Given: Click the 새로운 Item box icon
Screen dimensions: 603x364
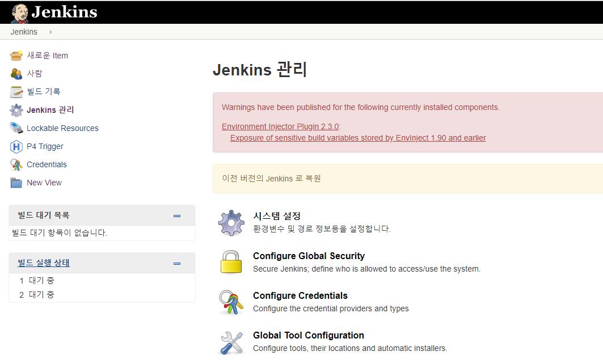Looking at the screenshot, I should (16, 56).
